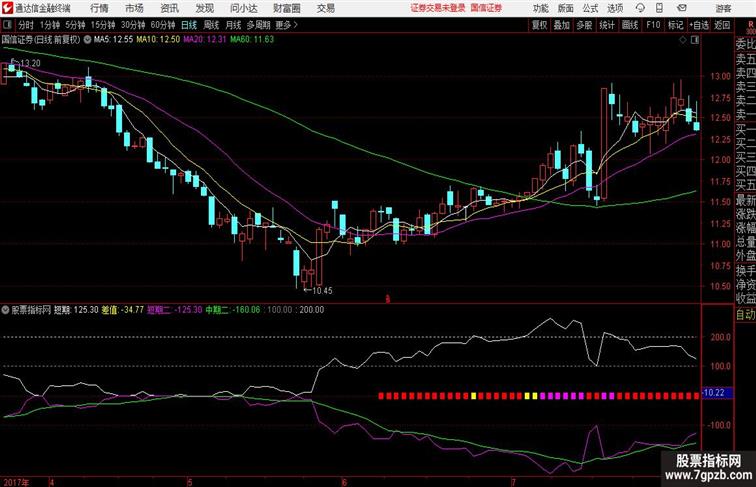Click the 差值: -34.77 indicator value
The width and height of the screenshot is (756, 487).
(x=122, y=310)
